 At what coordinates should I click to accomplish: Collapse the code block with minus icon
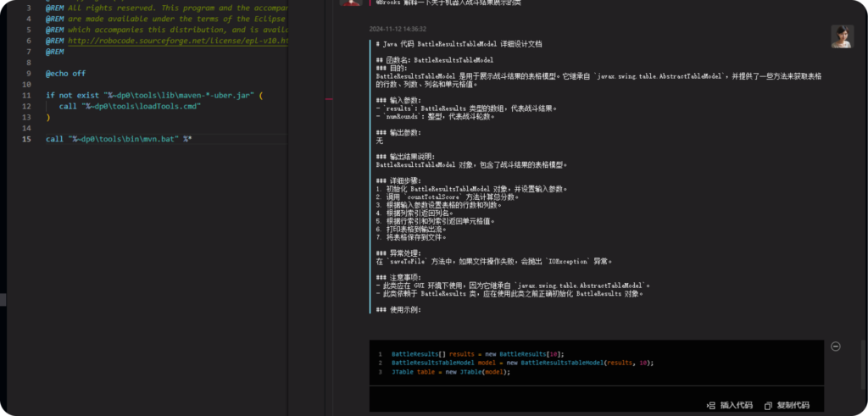tap(835, 346)
